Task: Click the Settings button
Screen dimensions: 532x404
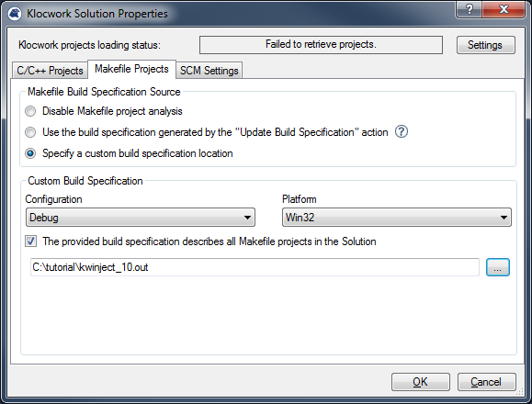Action: coord(485,45)
